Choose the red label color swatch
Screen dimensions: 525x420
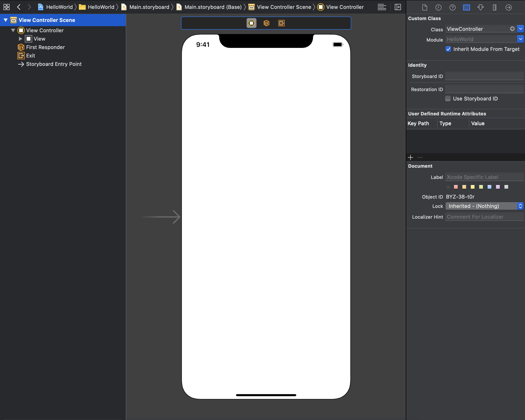pos(456,187)
